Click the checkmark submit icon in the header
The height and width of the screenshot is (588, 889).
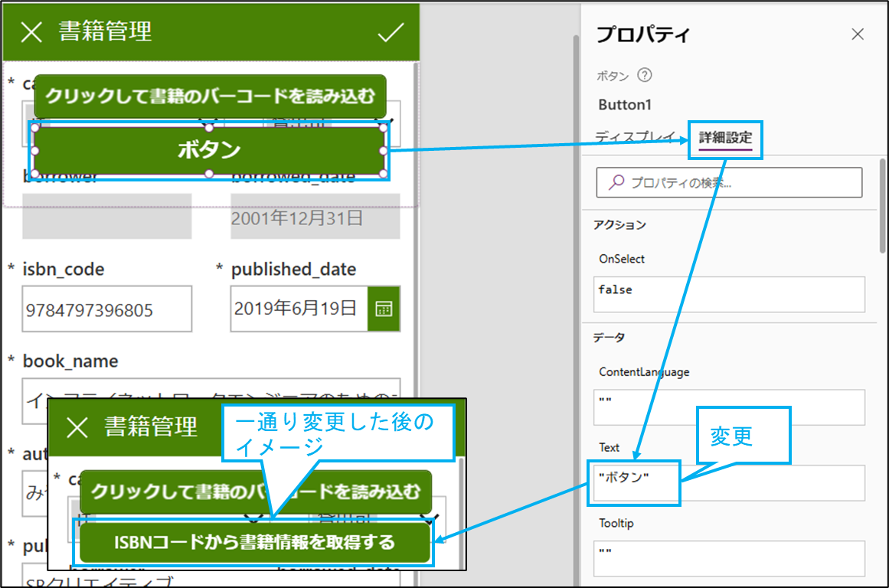click(391, 32)
